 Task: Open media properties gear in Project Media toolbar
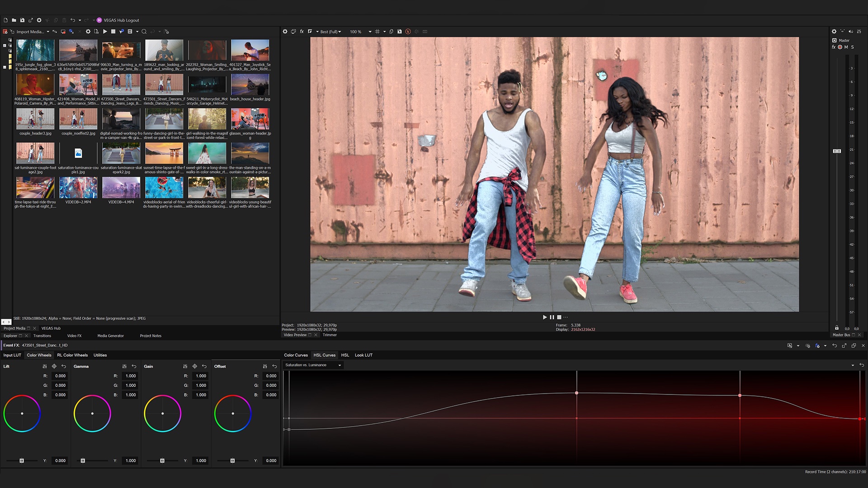(88, 32)
